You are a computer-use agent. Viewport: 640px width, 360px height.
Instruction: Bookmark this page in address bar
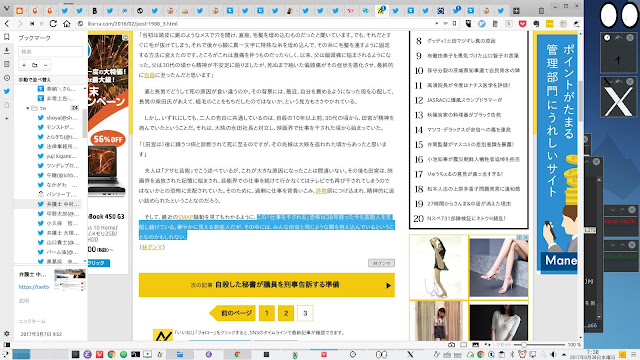(454, 24)
